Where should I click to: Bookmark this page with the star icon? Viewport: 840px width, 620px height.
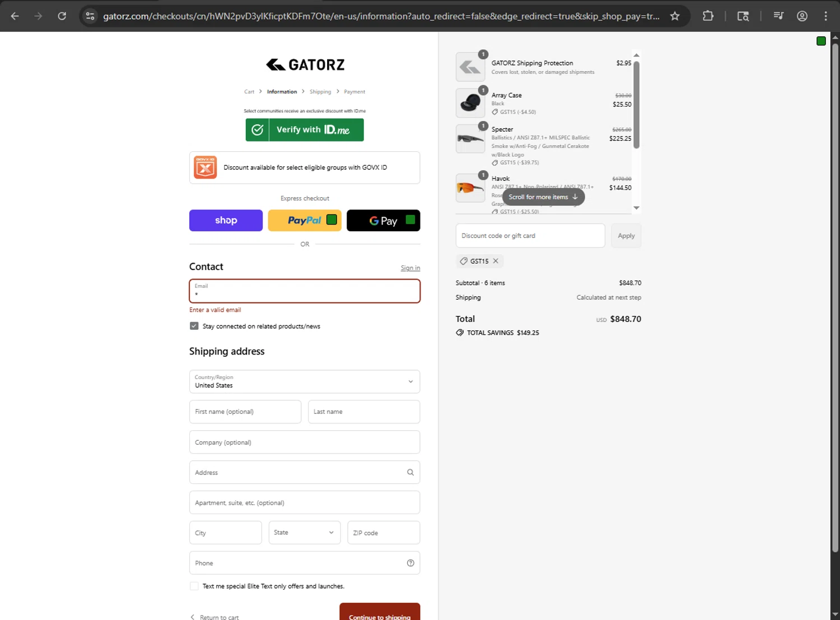coord(675,16)
